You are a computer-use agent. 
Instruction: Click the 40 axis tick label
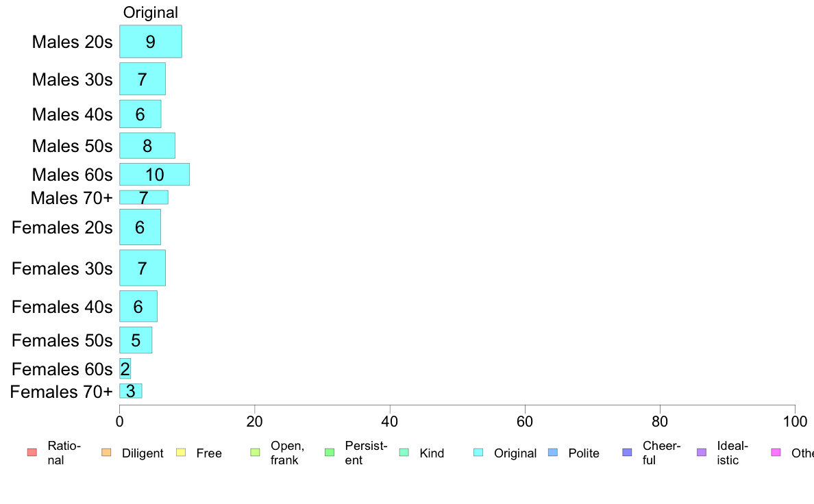click(x=389, y=421)
